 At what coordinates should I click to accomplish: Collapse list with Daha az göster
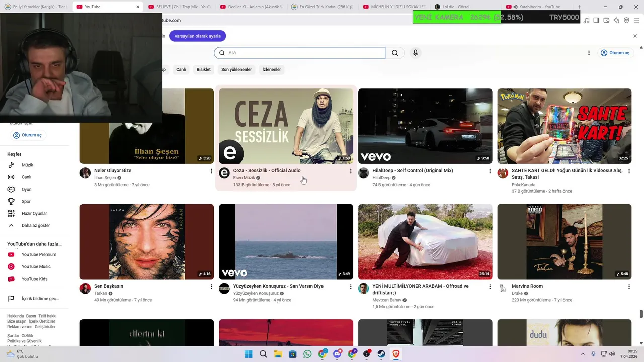point(34,225)
